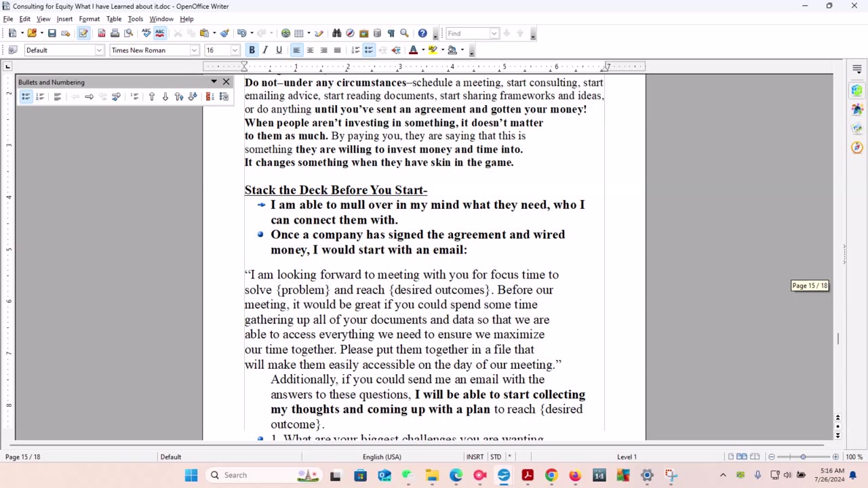This screenshot has width=868, height=488.
Task: Toggle Nonprinting Characters pilcrow icon
Action: (391, 33)
